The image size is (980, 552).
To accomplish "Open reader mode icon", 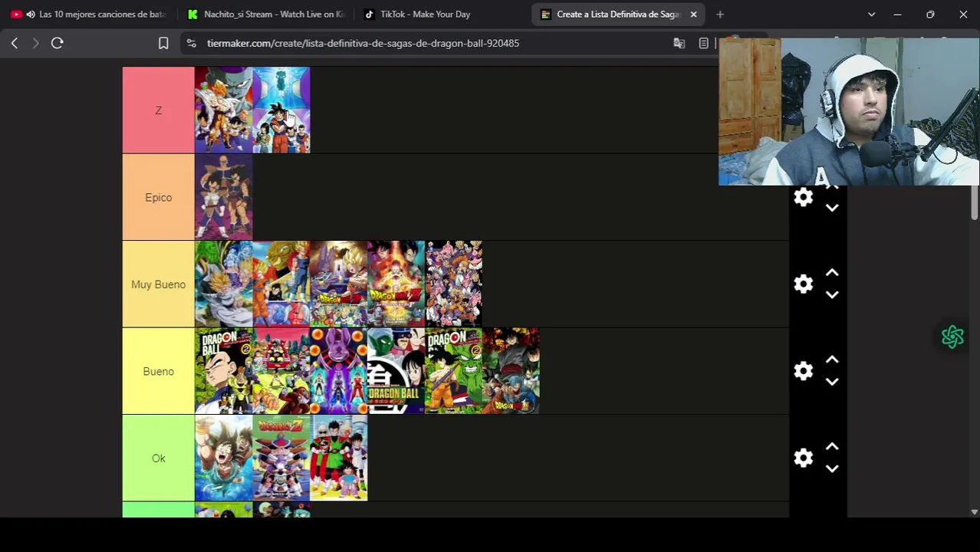I will point(704,44).
